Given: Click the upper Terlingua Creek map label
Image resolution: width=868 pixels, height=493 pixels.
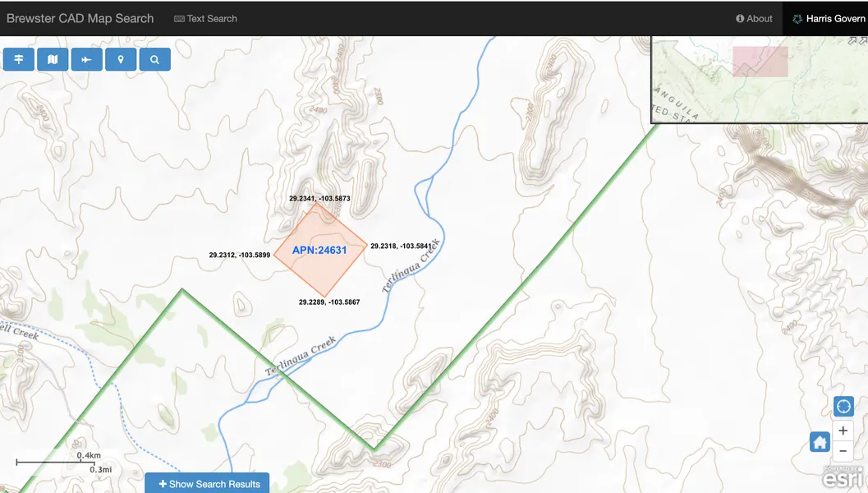Looking at the screenshot, I should [411, 266].
